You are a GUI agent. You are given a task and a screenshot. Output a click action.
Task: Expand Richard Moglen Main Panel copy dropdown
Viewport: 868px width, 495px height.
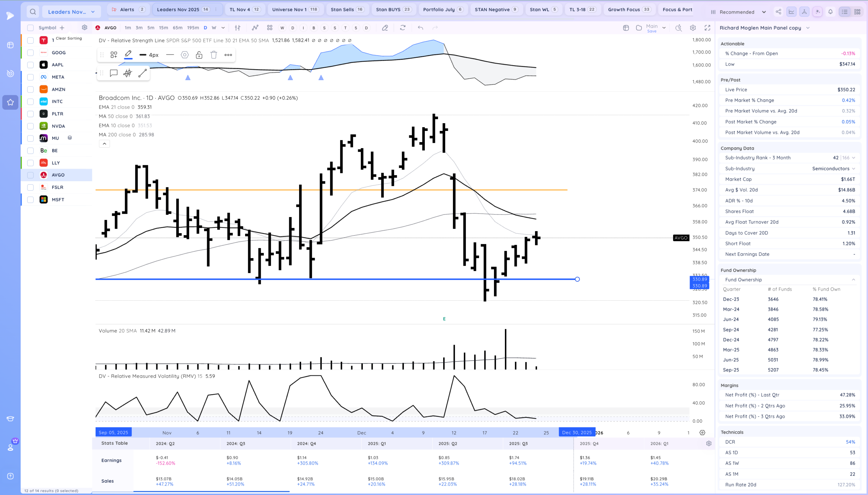[808, 28]
